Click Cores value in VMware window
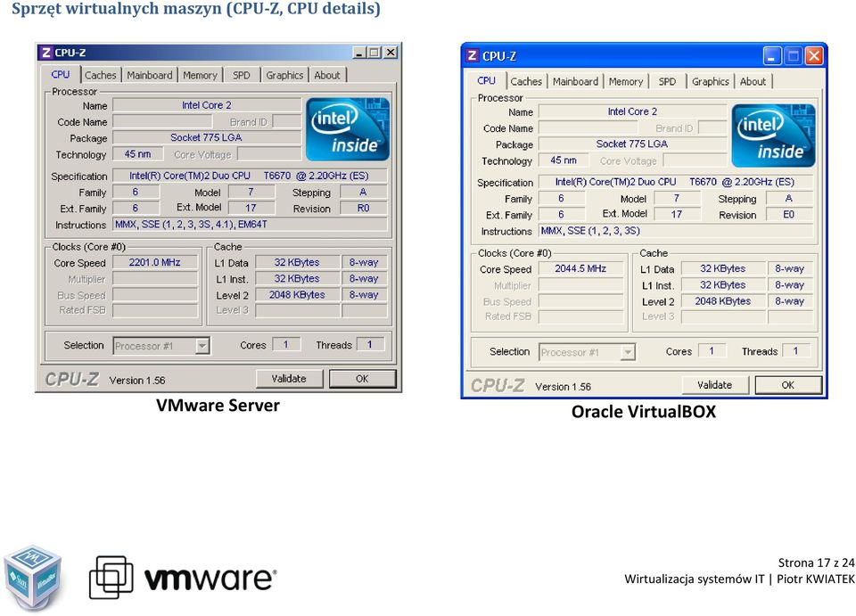 [x=286, y=344]
